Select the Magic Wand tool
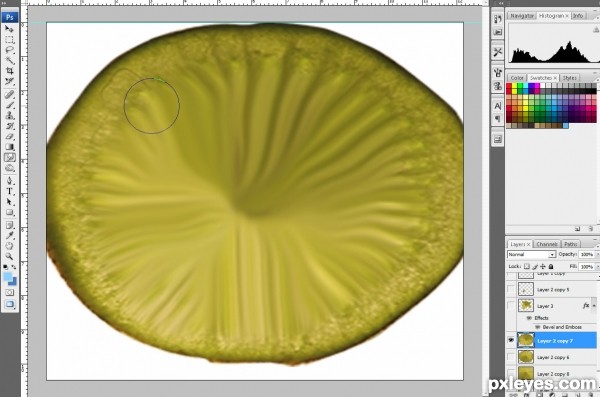Screen dimensions: 600x397 [x=10, y=60]
